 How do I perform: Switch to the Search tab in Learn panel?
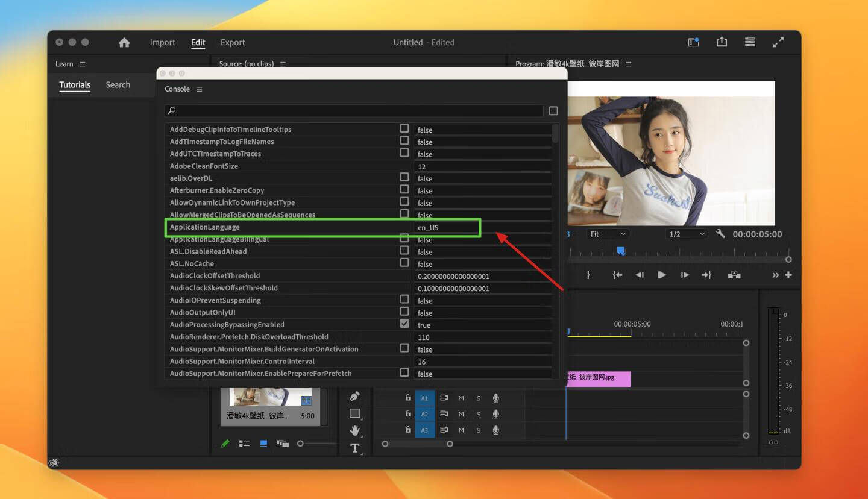point(118,85)
